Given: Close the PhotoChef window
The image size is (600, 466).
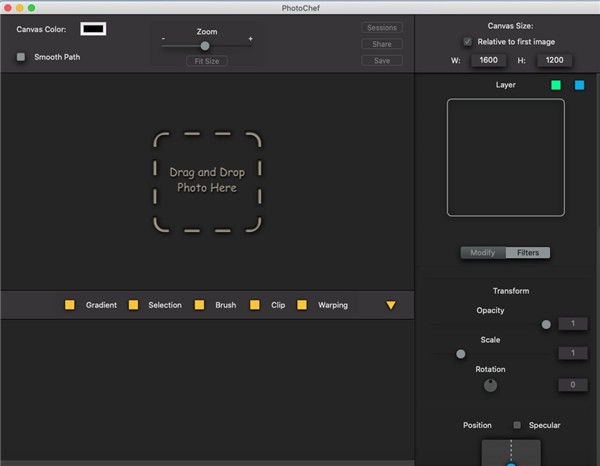Looking at the screenshot, I should (x=8, y=8).
